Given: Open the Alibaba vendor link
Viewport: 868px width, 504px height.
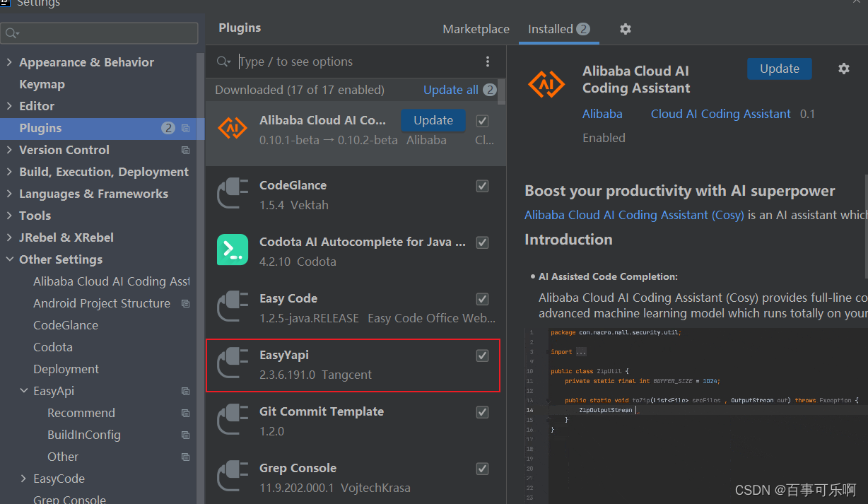Looking at the screenshot, I should (602, 114).
